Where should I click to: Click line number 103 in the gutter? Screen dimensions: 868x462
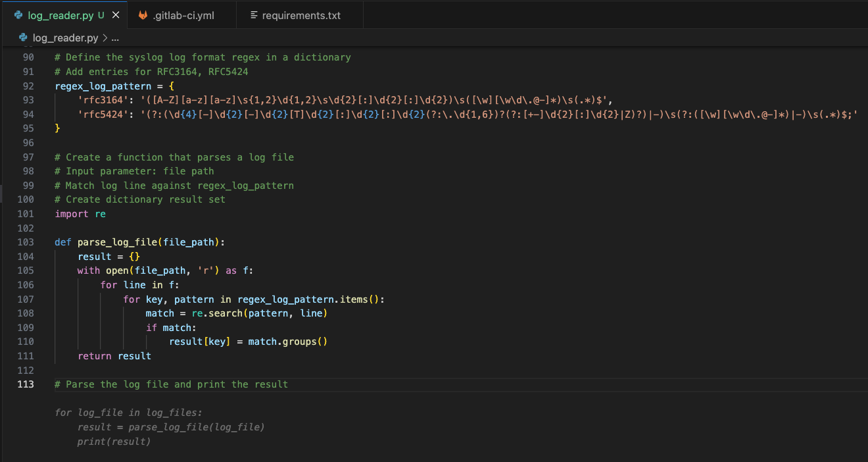pos(25,242)
